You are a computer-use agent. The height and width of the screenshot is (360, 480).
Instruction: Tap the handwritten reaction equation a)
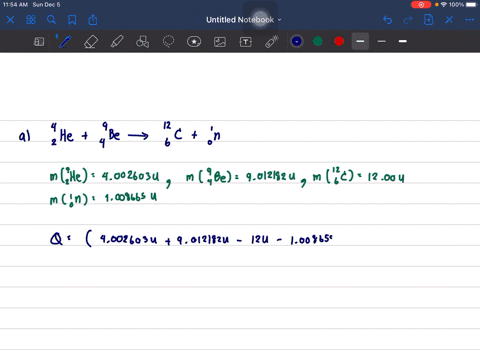(x=120, y=135)
